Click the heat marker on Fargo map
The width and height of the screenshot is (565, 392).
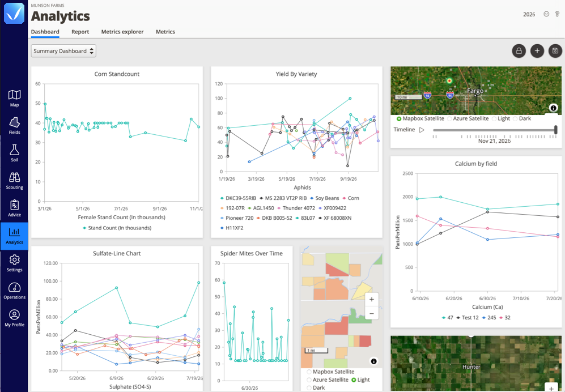(x=449, y=80)
